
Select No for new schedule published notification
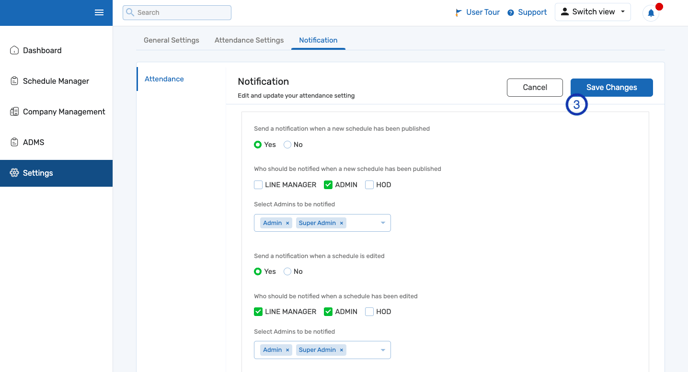tap(287, 145)
